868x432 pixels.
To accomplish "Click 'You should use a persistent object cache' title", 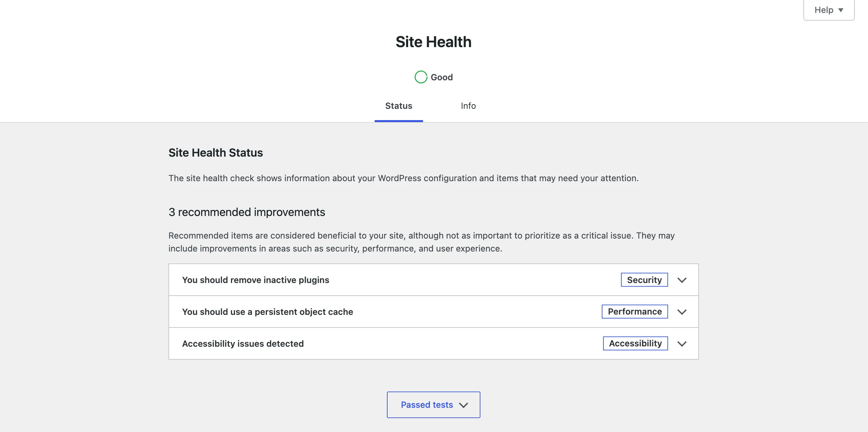I will tap(268, 312).
